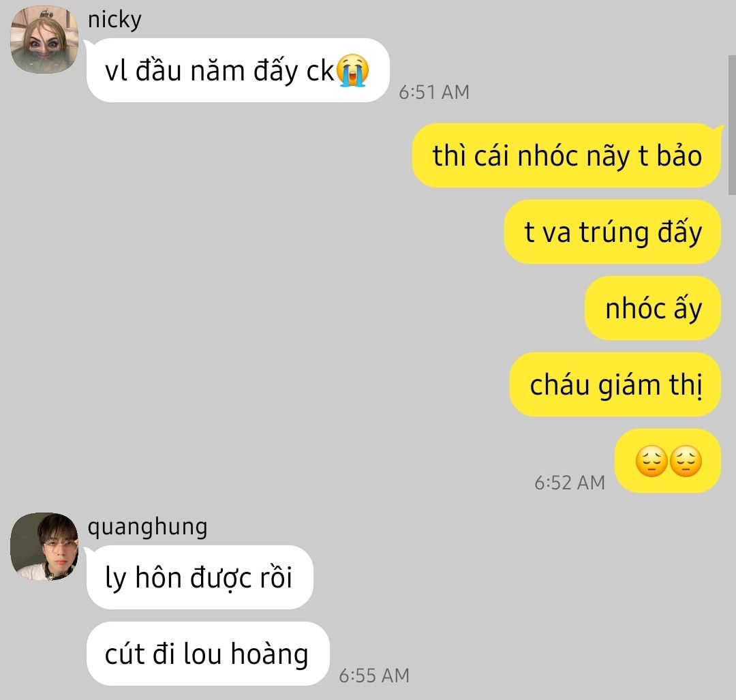Open nicky's profile picture
Image resolution: width=736 pixels, height=700 pixels.
coord(44,40)
